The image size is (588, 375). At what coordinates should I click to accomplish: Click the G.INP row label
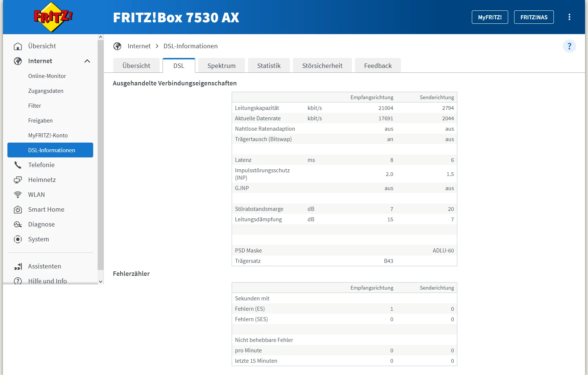tap(242, 188)
